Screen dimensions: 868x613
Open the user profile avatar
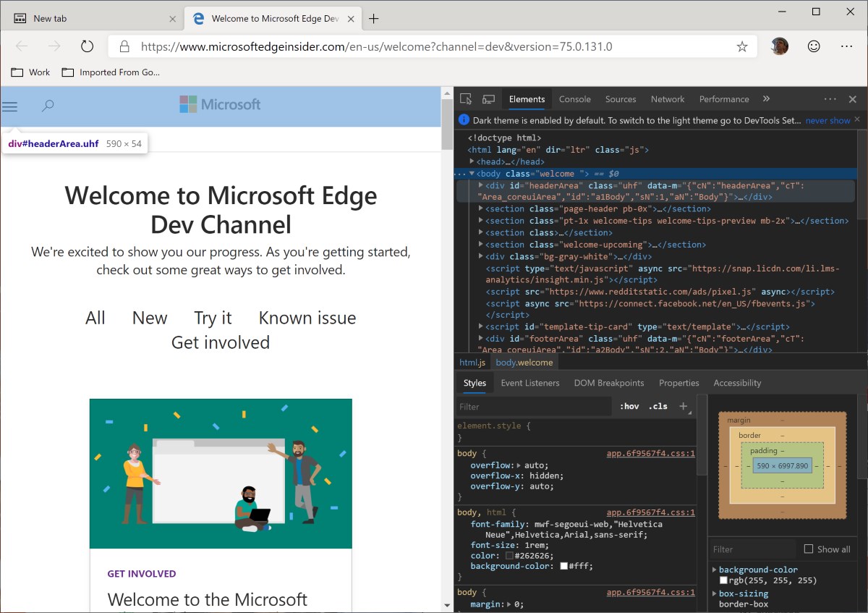780,46
